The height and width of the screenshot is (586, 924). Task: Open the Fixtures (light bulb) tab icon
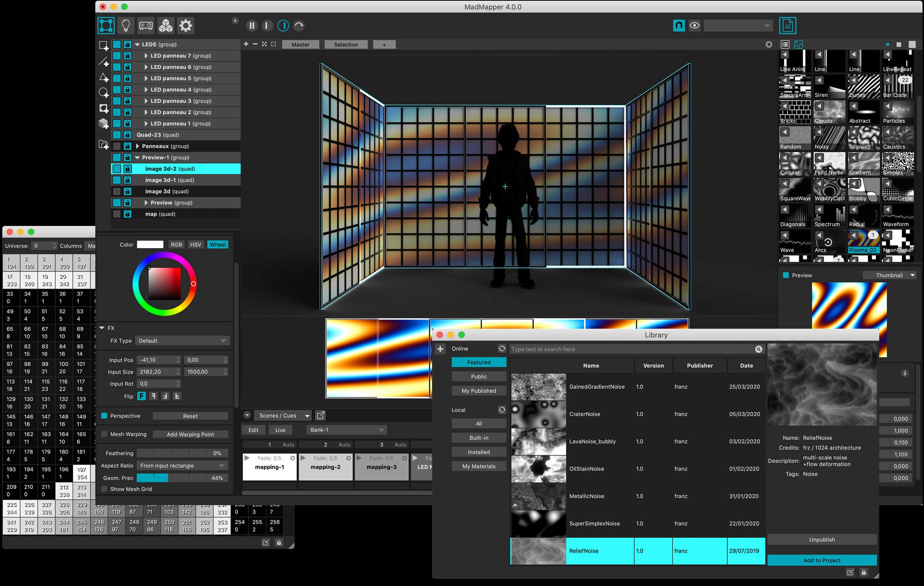[126, 26]
